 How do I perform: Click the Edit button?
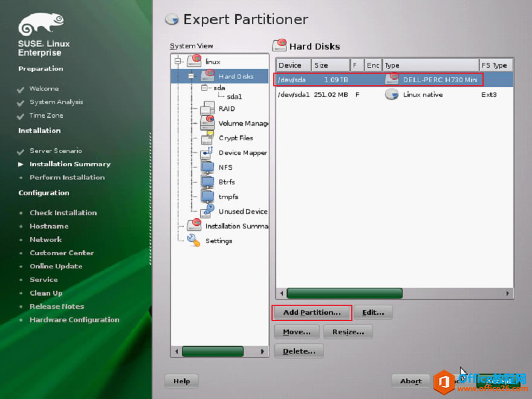point(373,313)
